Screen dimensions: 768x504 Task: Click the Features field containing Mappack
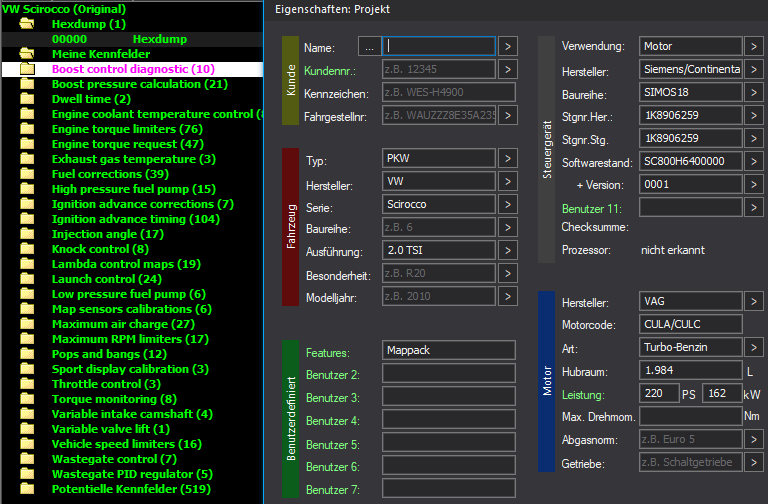(449, 350)
